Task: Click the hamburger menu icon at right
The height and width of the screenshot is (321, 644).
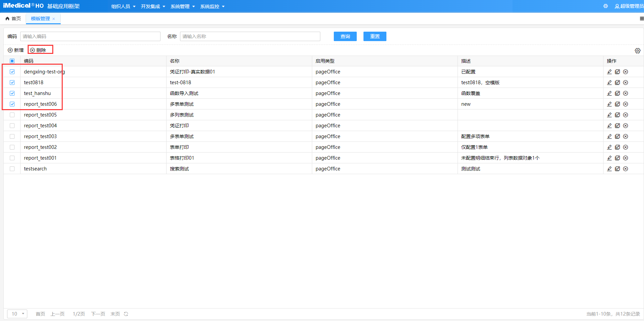Action: point(641,19)
